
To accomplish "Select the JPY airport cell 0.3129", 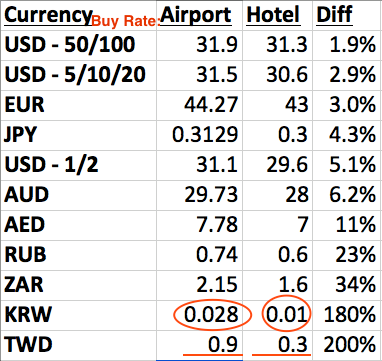I will [205, 135].
